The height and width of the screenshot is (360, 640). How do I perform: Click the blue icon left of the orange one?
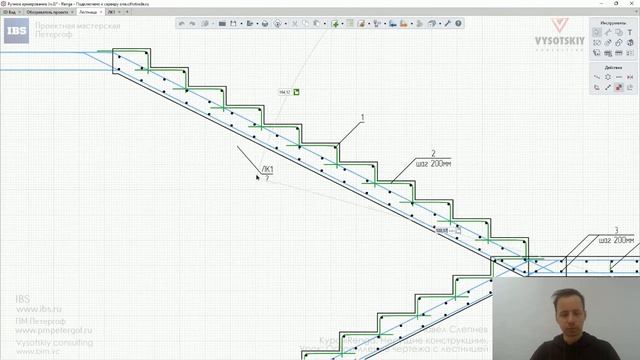(393, 24)
